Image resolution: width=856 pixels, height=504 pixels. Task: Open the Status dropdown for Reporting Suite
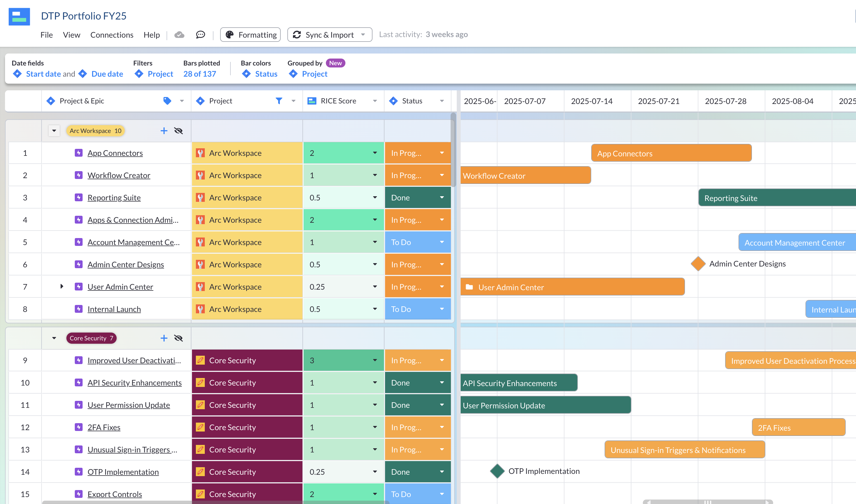click(x=442, y=197)
